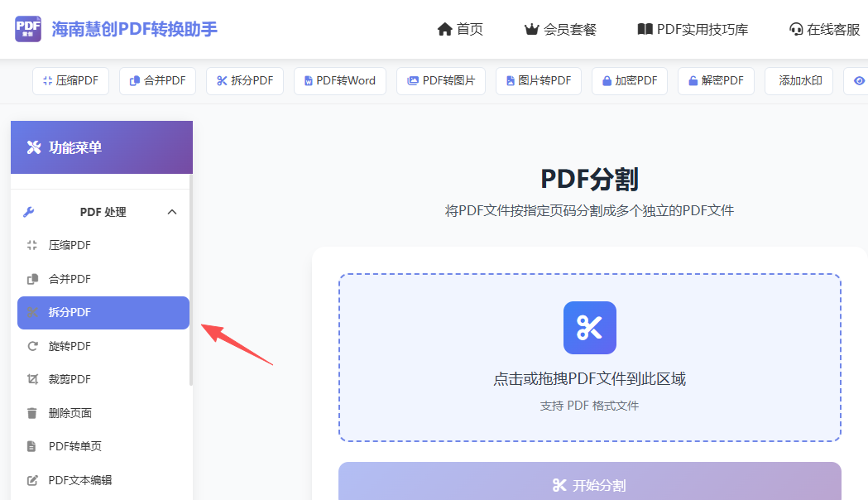This screenshot has height=500, width=868.
Task: Select PDF转Word in top toolbar
Action: (x=340, y=81)
